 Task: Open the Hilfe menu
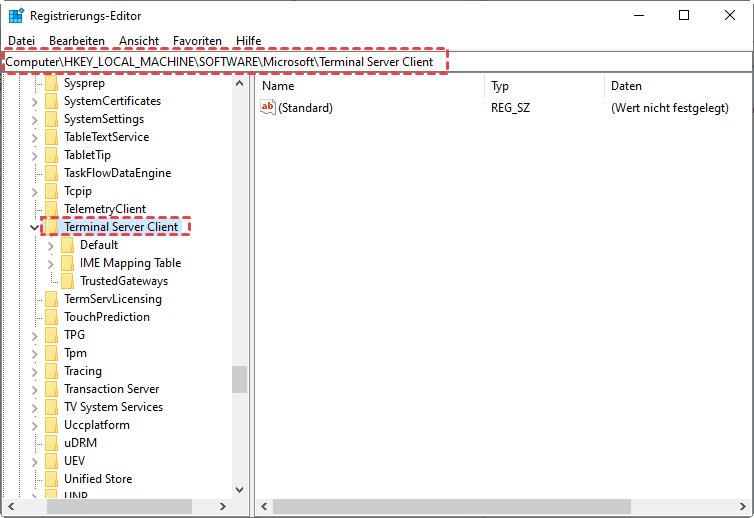click(249, 41)
